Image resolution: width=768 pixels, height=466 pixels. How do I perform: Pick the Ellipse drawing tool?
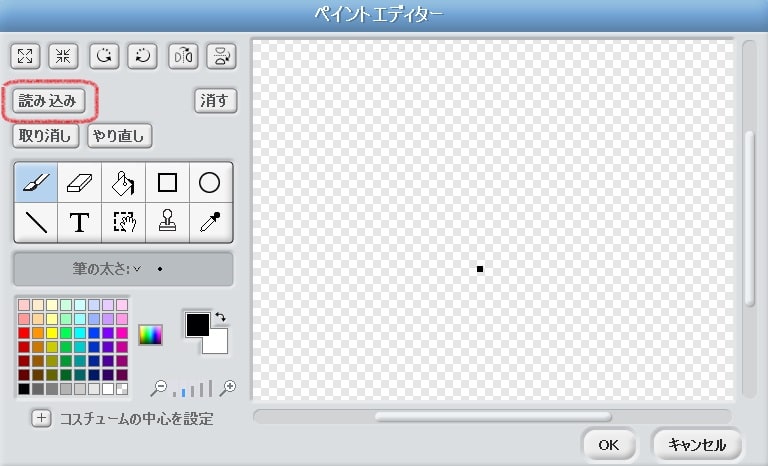coord(210,183)
